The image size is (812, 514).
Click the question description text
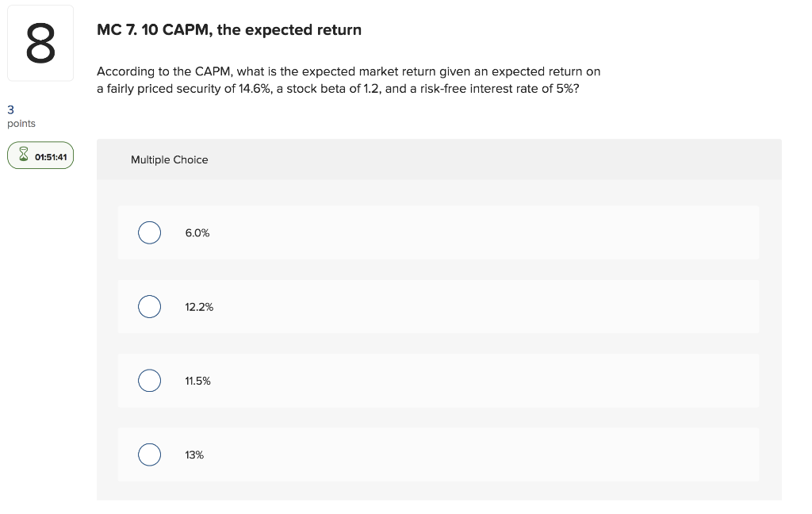pos(348,79)
